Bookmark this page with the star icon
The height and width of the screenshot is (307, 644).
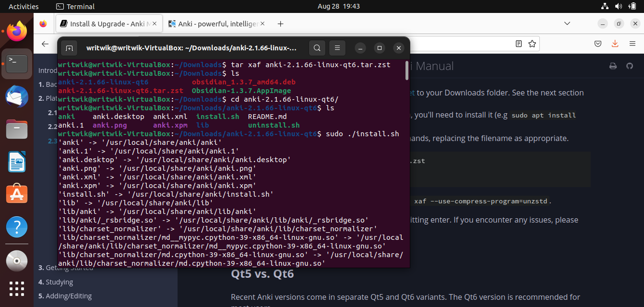pyautogui.click(x=532, y=43)
